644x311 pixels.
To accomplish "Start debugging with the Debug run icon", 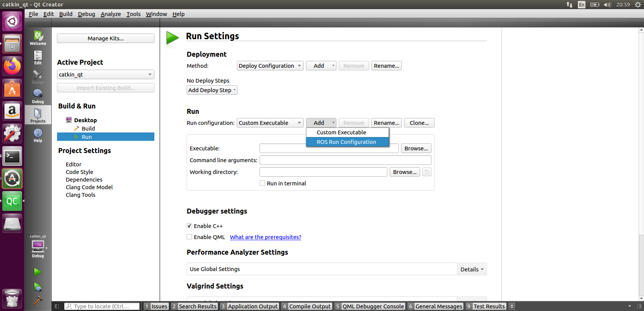I will pos(38,287).
